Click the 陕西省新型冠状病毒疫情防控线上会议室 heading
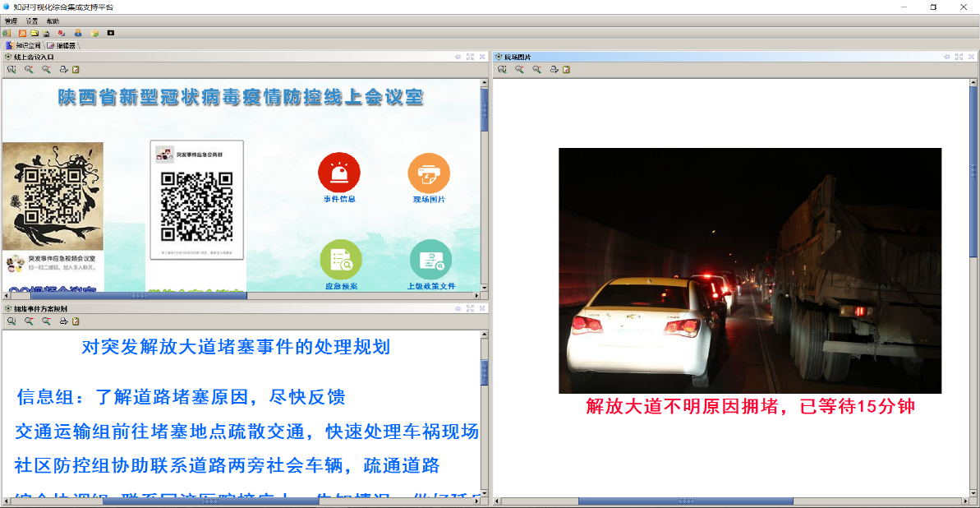 tap(242, 98)
